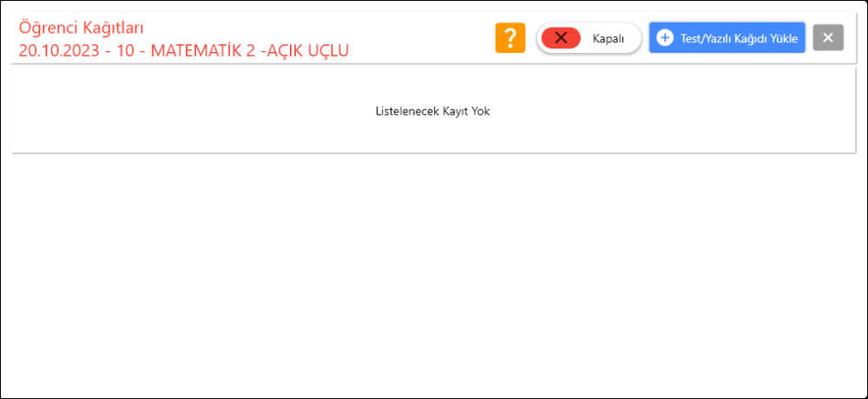
Task: Click the empty records list panel
Action: click(433, 110)
